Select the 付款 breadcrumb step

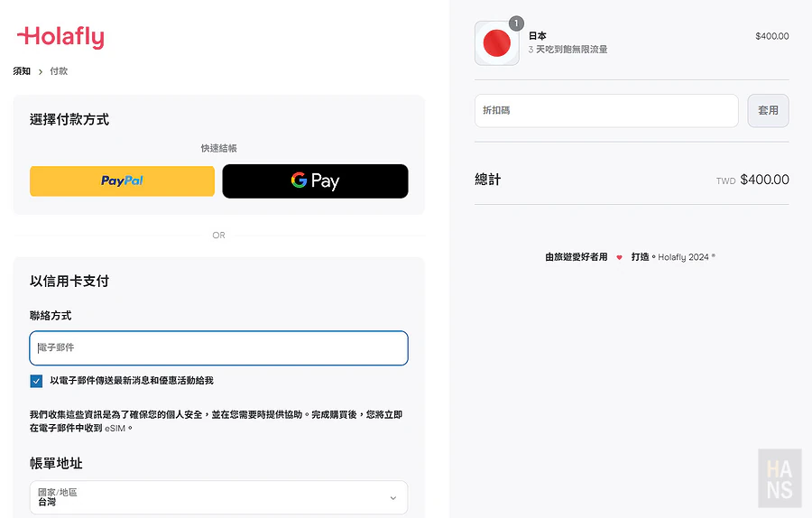pos(59,71)
